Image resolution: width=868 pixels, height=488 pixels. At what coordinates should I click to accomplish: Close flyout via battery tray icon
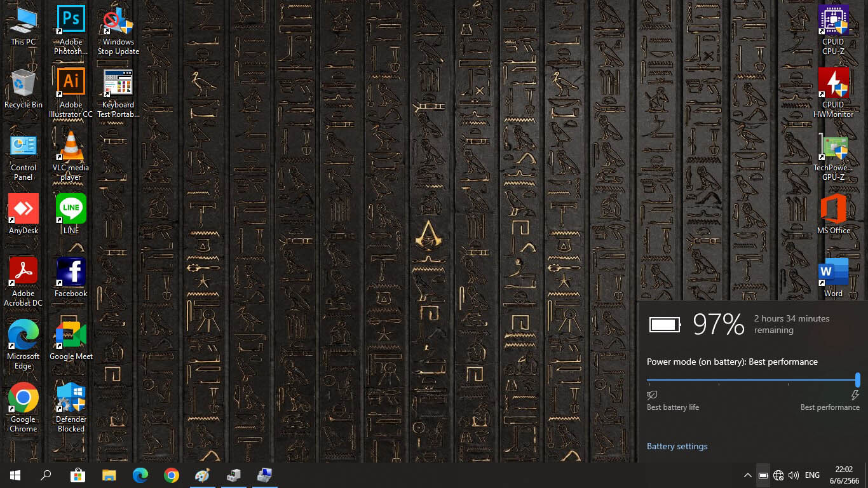(x=763, y=475)
